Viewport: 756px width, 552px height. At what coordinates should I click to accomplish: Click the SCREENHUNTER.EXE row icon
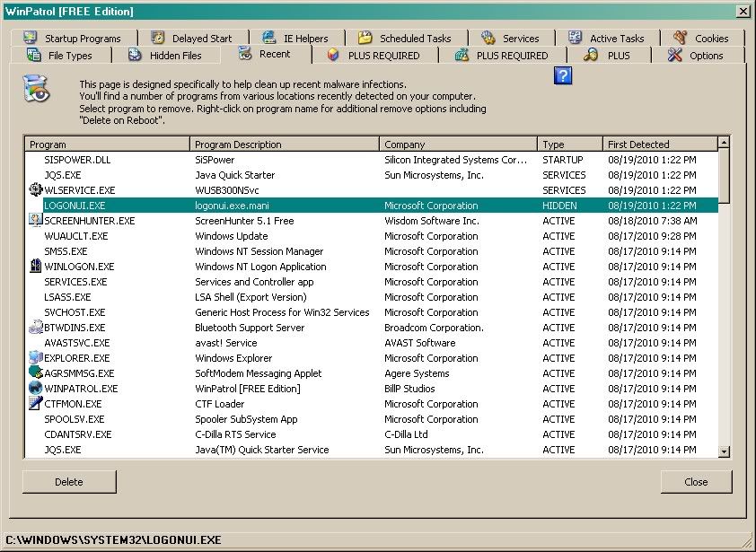coord(36,220)
